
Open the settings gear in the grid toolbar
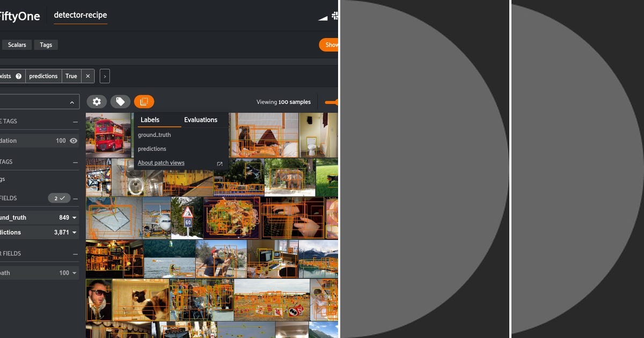(x=97, y=101)
